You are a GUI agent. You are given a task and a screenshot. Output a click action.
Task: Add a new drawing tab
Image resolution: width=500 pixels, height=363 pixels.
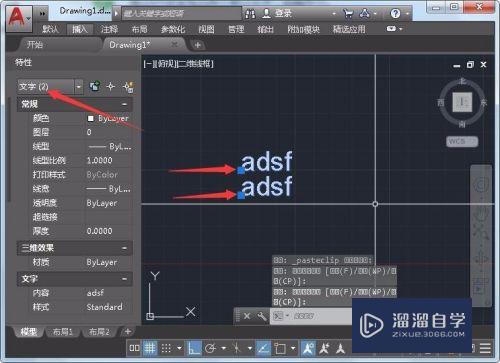197,45
